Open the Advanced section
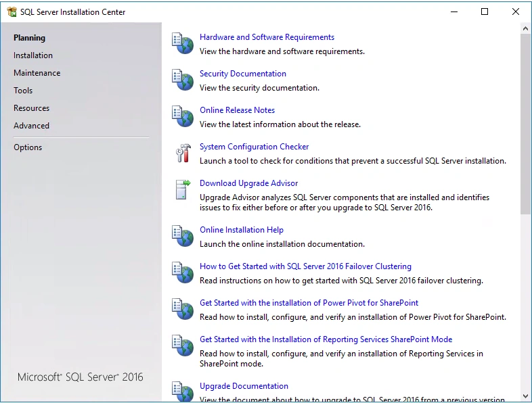This screenshot has height=403, width=532. (32, 126)
